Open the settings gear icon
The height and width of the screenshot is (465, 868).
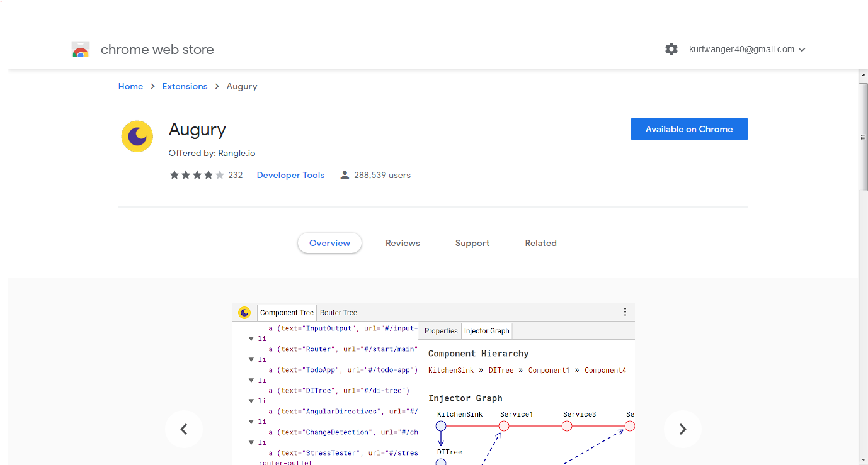coord(671,49)
